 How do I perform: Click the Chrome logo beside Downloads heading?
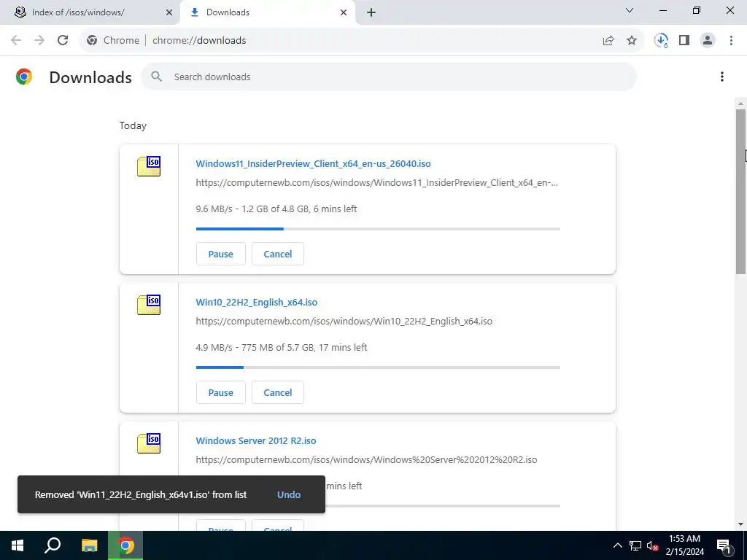point(24,77)
